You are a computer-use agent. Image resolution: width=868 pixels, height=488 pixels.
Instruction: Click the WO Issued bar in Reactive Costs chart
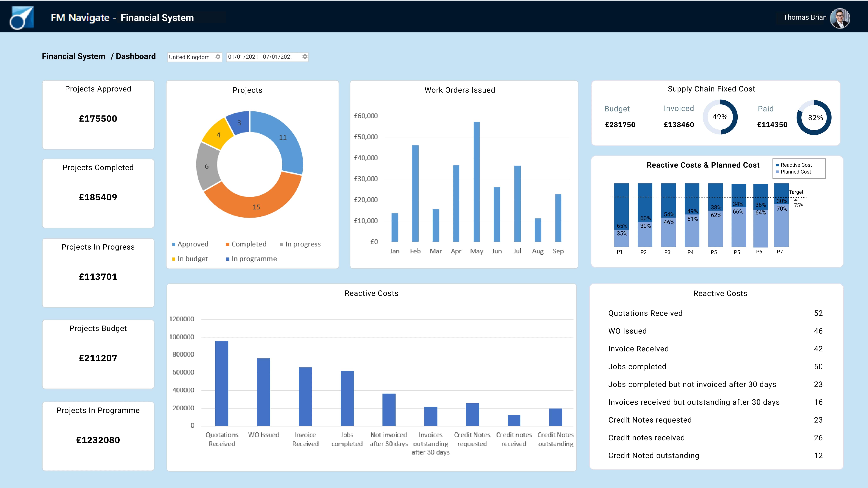[264, 392]
